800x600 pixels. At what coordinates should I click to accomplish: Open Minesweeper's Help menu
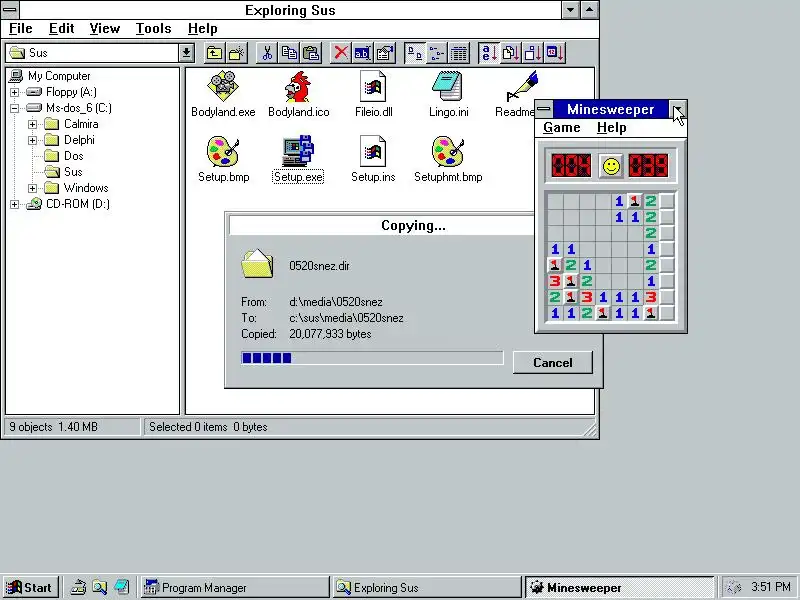tap(612, 128)
